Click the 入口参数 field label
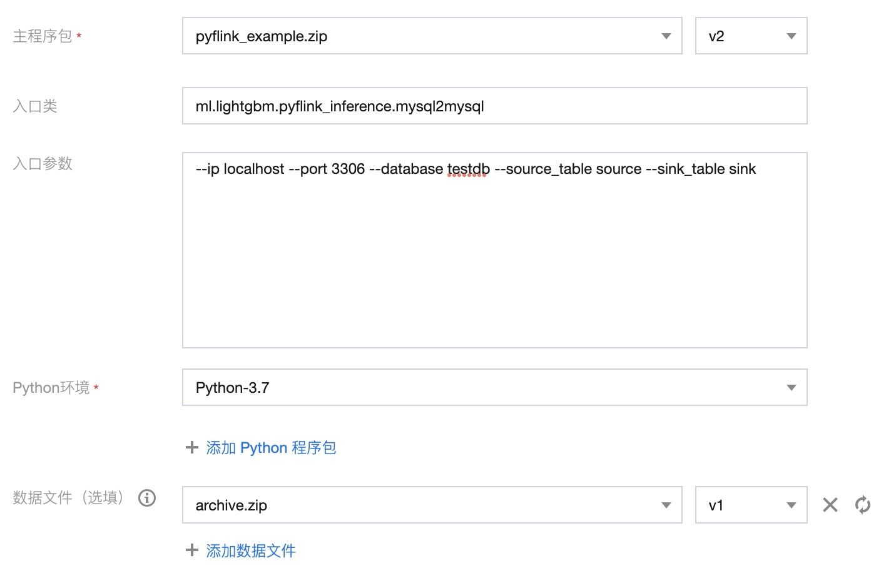 43,164
